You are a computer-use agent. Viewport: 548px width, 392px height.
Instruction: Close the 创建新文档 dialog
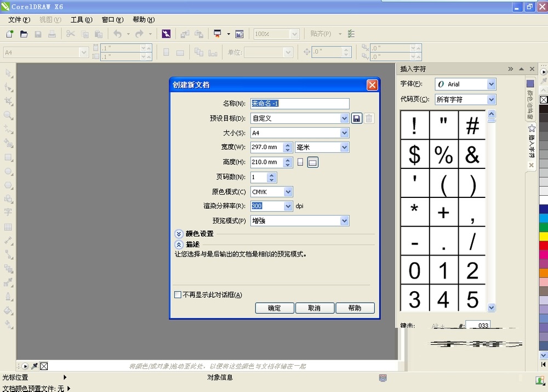[x=372, y=84]
